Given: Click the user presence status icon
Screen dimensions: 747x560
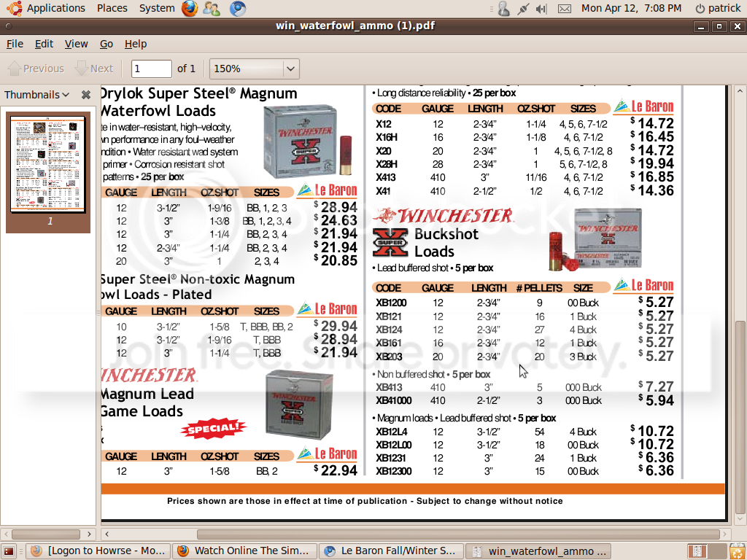Looking at the screenshot, I should 503,9.
